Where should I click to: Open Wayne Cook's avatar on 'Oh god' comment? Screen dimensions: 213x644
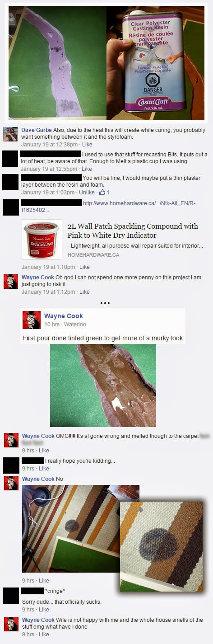(x=10, y=281)
